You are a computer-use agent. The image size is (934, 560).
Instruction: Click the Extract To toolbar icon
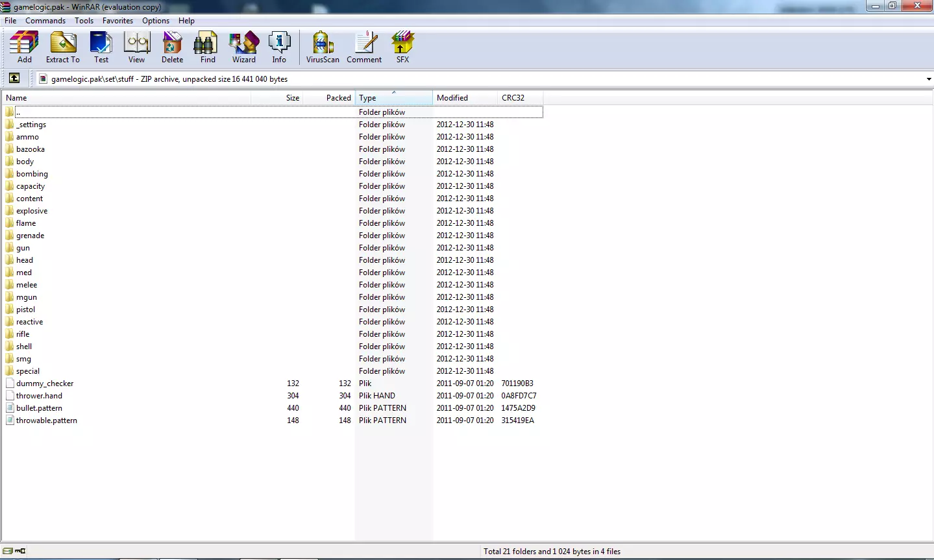pos(63,47)
